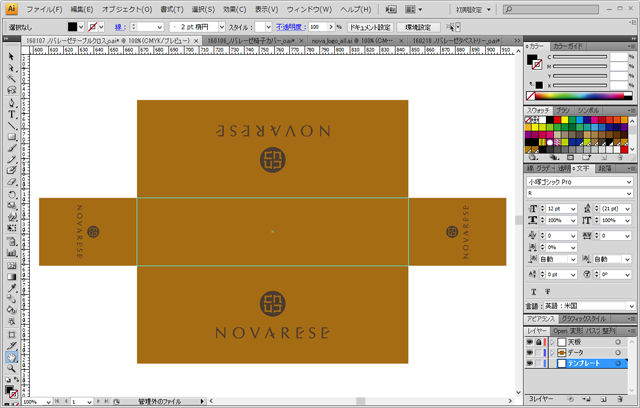Toggle lock box of データ layer
This screenshot has height=408, width=640.
coord(538,353)
